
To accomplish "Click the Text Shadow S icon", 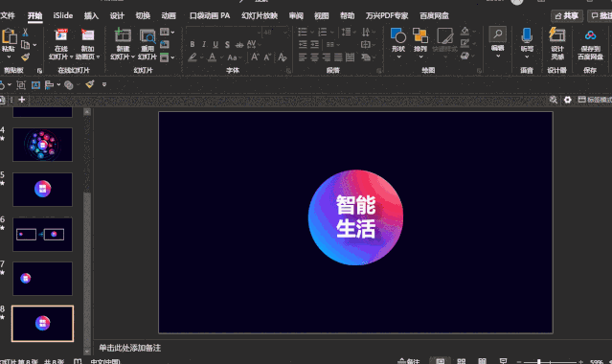I will click(x=227, y=45).
